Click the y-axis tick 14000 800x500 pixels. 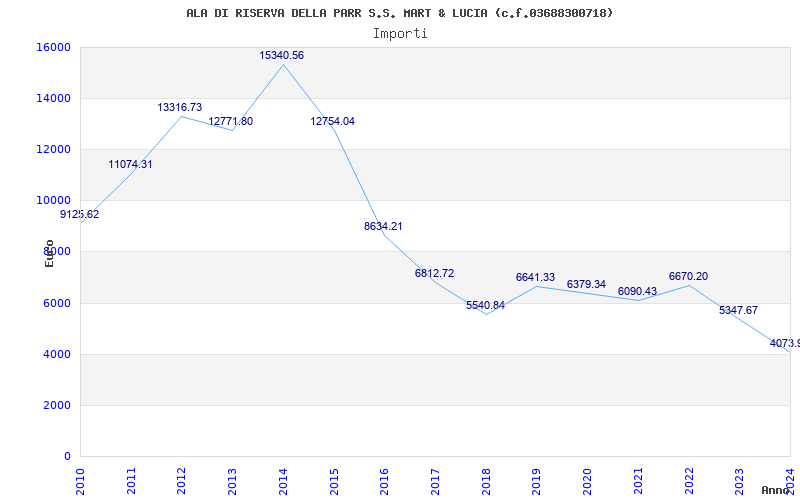pos(53,98)
